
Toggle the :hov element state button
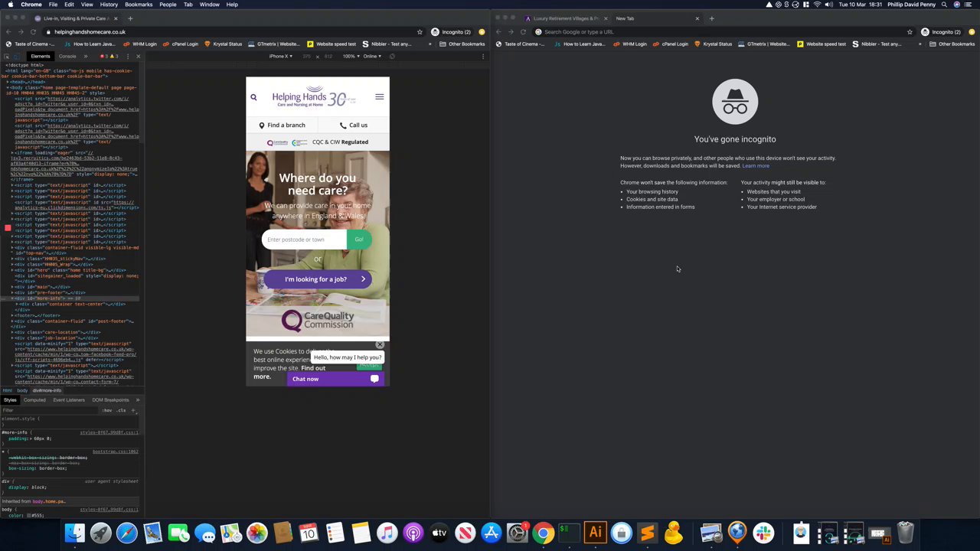(x=107, y=410)
